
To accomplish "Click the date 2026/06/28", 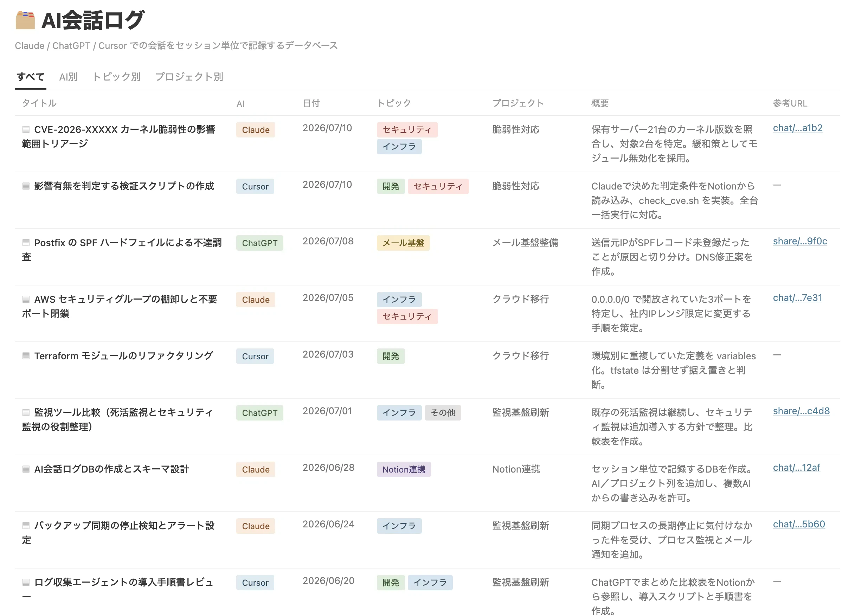I will 328,468.
